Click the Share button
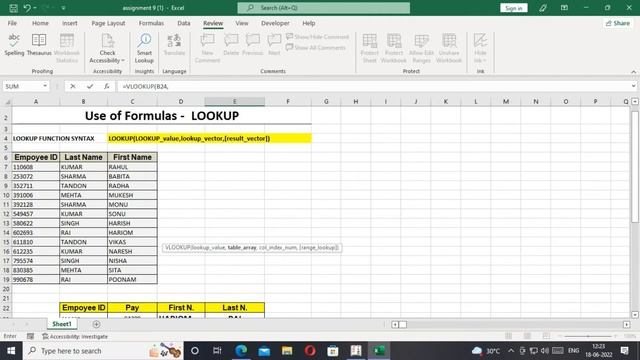The image size is (640, 360). click(x=618, y=23)
